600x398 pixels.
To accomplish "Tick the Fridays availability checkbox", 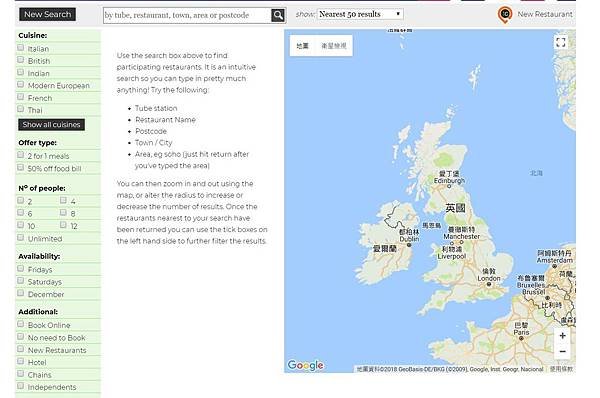I will (x=21, y=269).
